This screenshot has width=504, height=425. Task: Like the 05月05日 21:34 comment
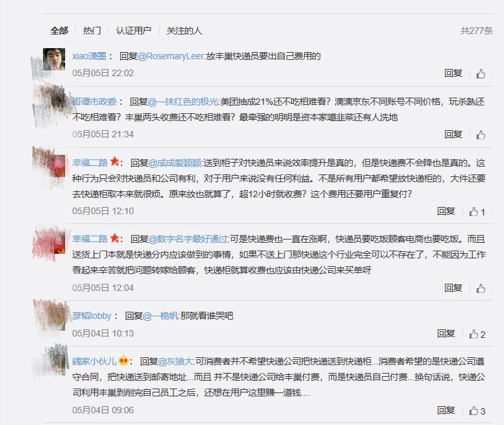pos(481,135)
